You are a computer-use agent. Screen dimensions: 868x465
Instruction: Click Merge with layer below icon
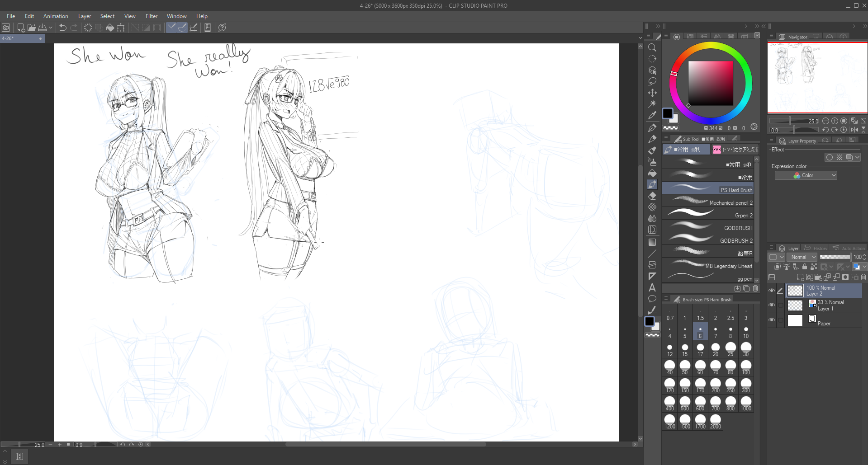pyautogui.click(x=836, y=277)
